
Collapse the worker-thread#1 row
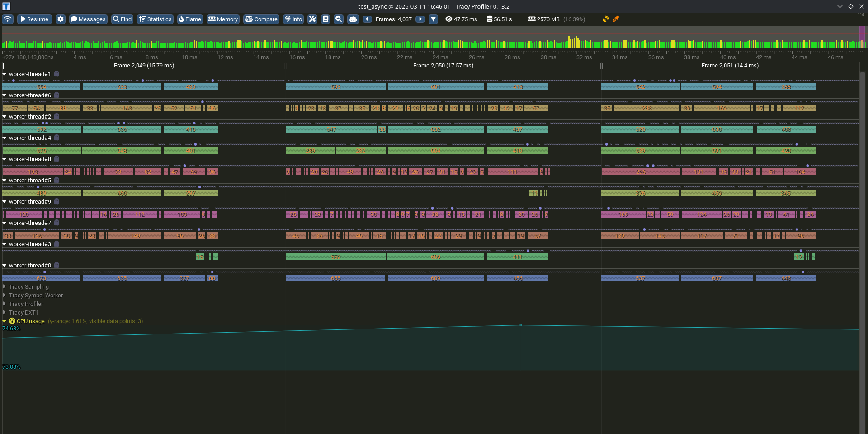pos(5,74)
